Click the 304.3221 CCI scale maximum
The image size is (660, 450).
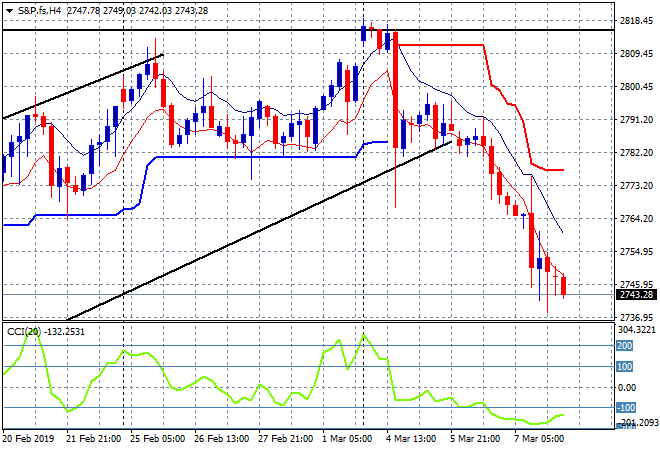(636, 330)
